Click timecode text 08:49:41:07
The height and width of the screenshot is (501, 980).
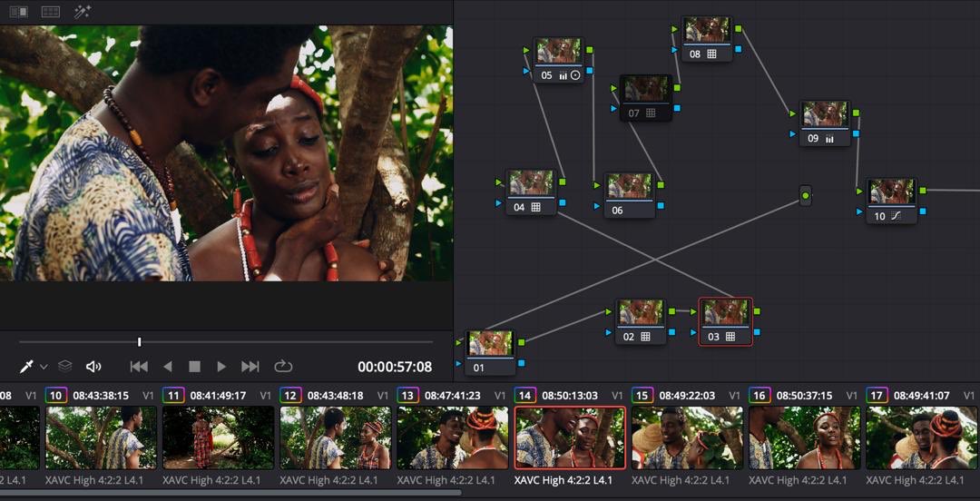(x=921, y=396)
